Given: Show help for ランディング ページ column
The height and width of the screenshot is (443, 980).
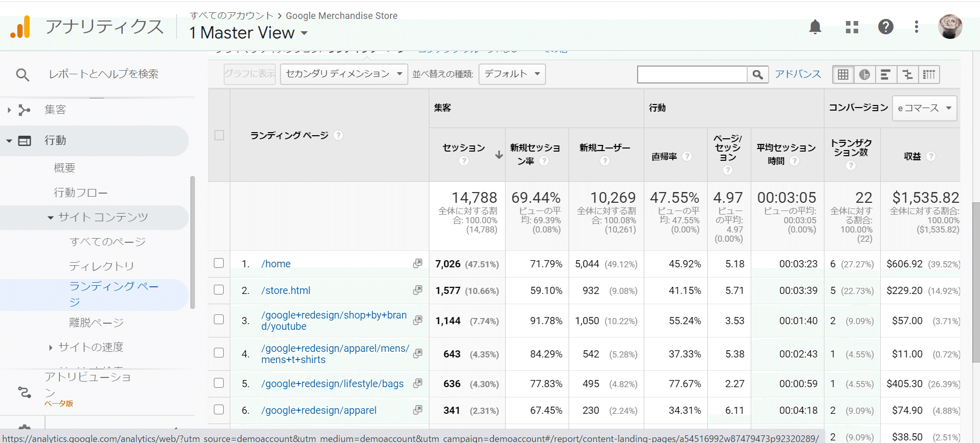Looking at the screenshot, I should 338,135.
